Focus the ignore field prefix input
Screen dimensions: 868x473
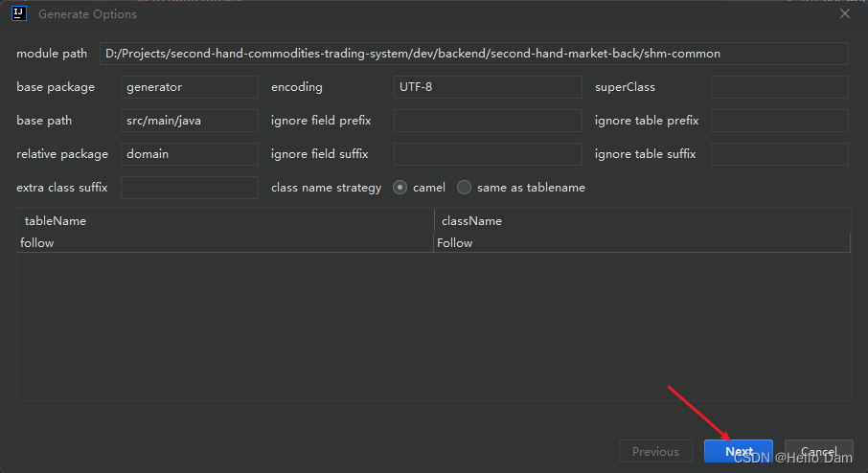pyautogui.click(x=488, y=121)
